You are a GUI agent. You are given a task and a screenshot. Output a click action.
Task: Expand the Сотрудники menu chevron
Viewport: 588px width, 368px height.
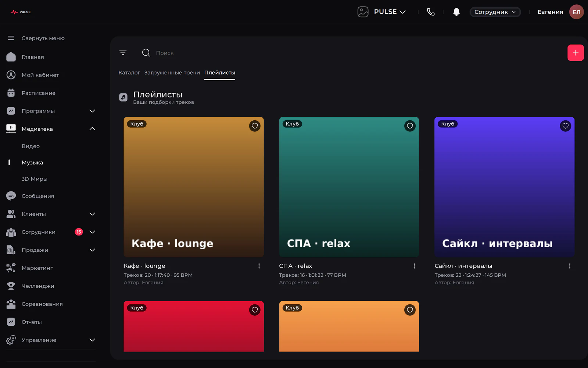pos(92,232)
